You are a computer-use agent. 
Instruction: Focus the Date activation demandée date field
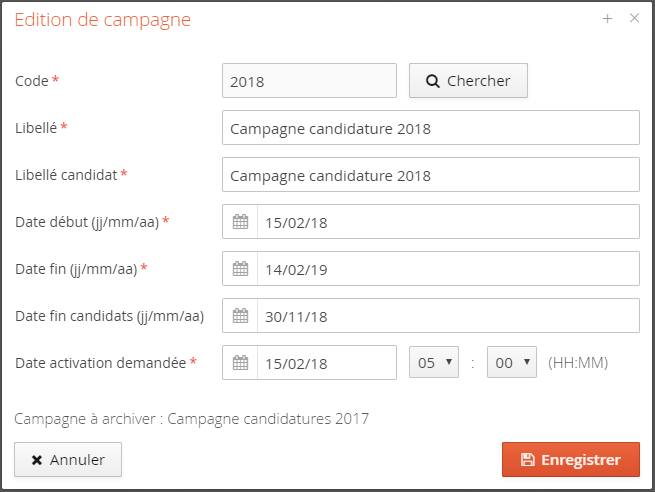pyautogui.click(x=326, y=362)
